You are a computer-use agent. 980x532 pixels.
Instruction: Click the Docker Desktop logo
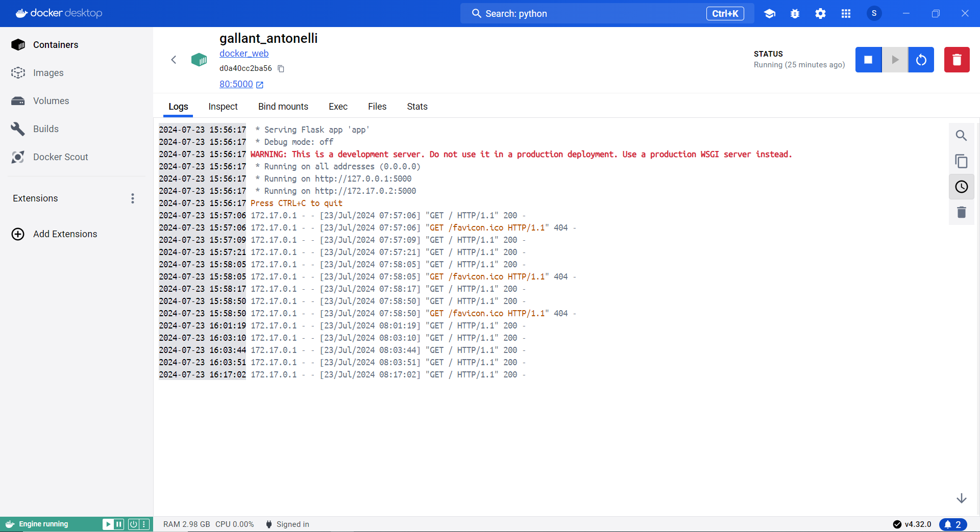[59, 13]
